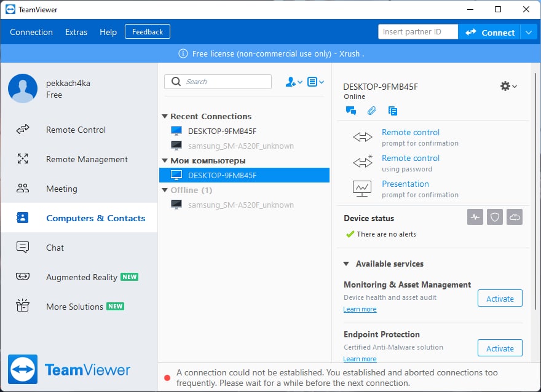Image resolution: width=541 pixels, height=392 pixels.
Task: Click the search magnifier icon
Action: [176, 81]
